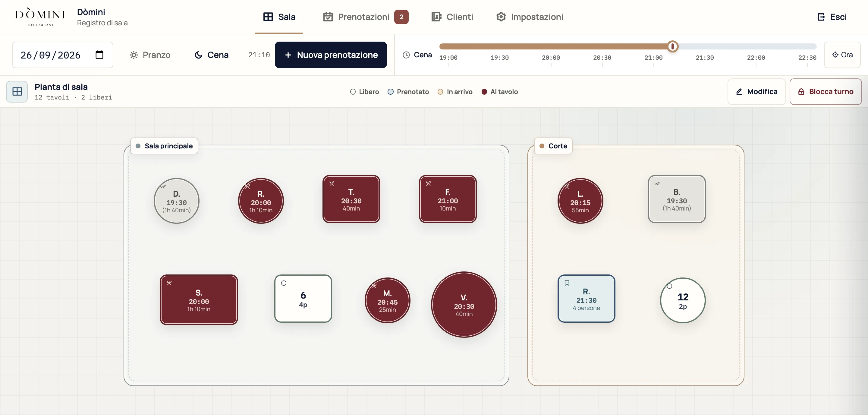Click the 22:00 mark on the timeline
This screenshot has height=415, width=868.
click(x=756, y=58)
